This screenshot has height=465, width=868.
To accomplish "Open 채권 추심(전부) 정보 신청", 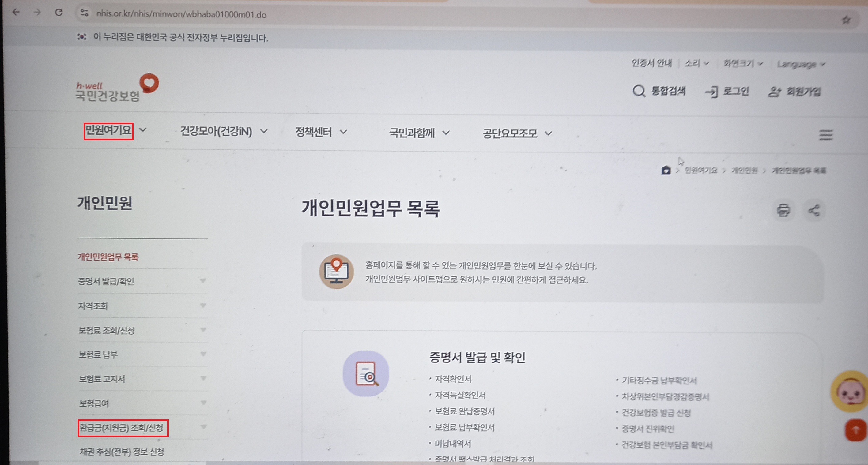I will tap(122, 452).
